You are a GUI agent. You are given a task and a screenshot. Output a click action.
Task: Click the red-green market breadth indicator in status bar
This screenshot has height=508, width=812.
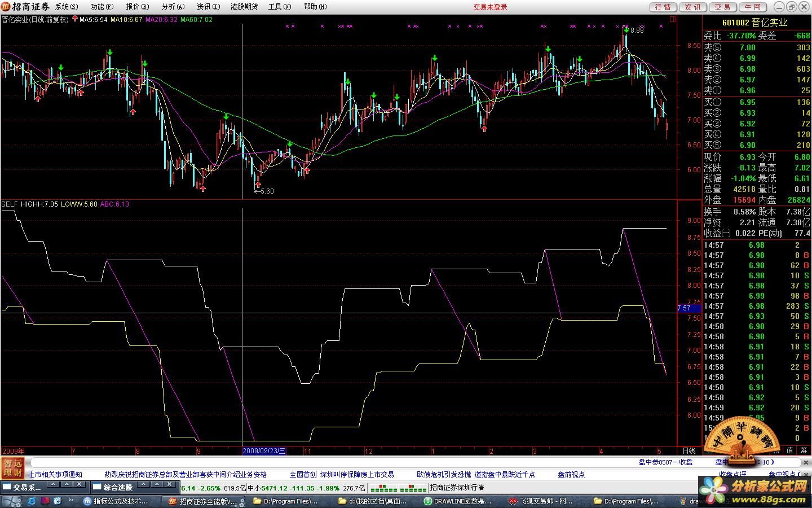tap(398, 488)
